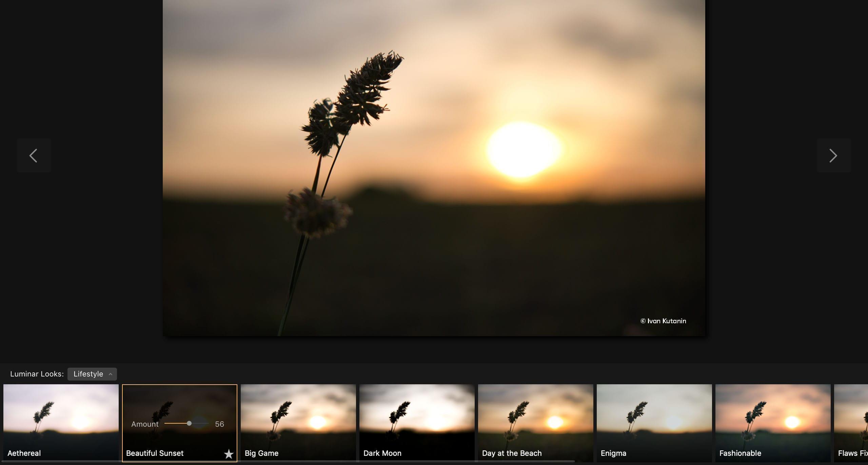
Task: Click the chevron next to Lifestyle
Action: (x=111, y=374)
